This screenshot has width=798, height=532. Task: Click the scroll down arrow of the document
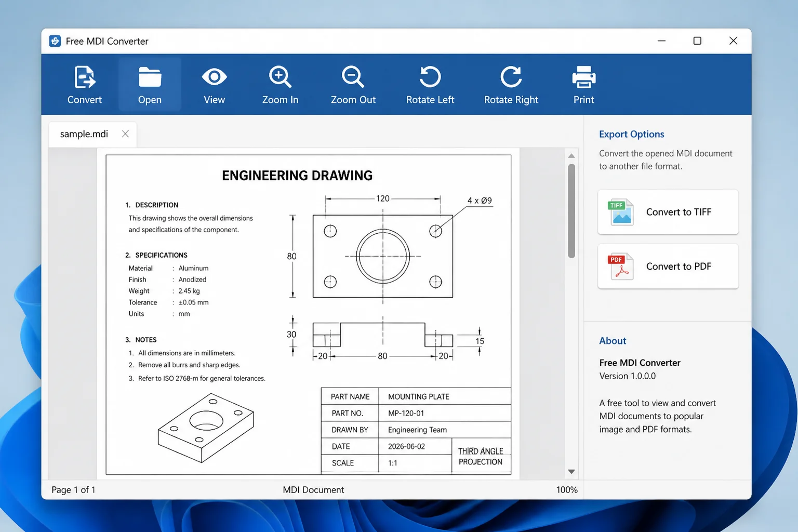click(x=571, y=472)
